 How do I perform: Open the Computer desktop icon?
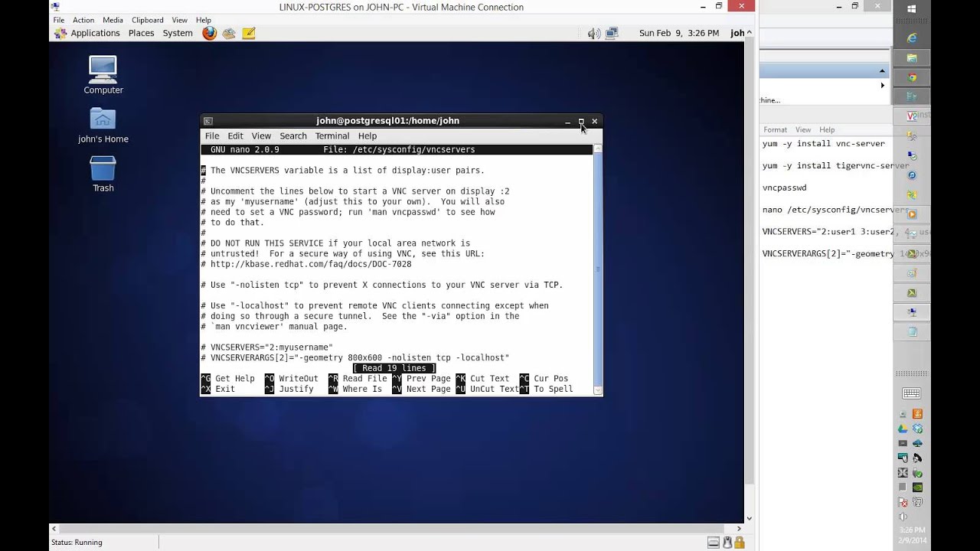pyautogui.click(x=103, y=75)
